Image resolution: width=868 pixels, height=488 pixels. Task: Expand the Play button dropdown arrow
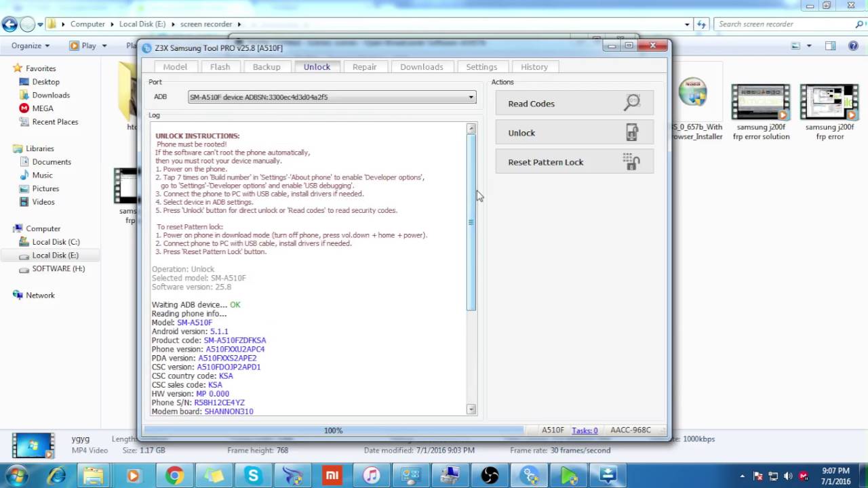point(104,46)
